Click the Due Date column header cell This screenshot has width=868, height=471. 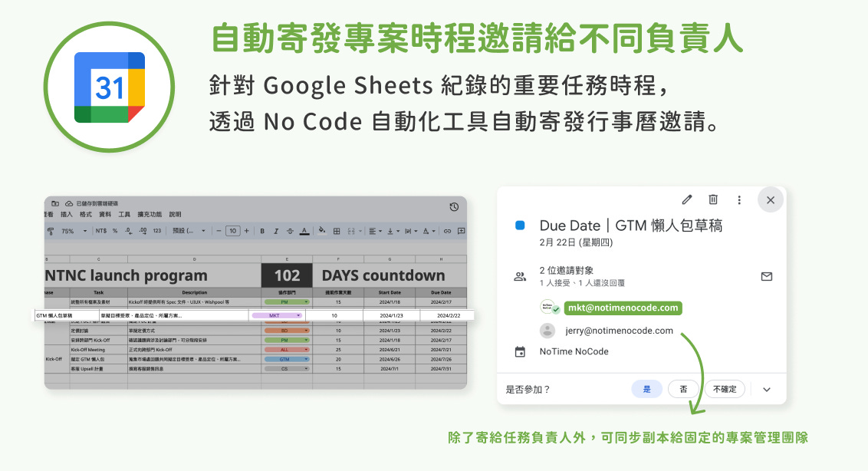(441, 292)
